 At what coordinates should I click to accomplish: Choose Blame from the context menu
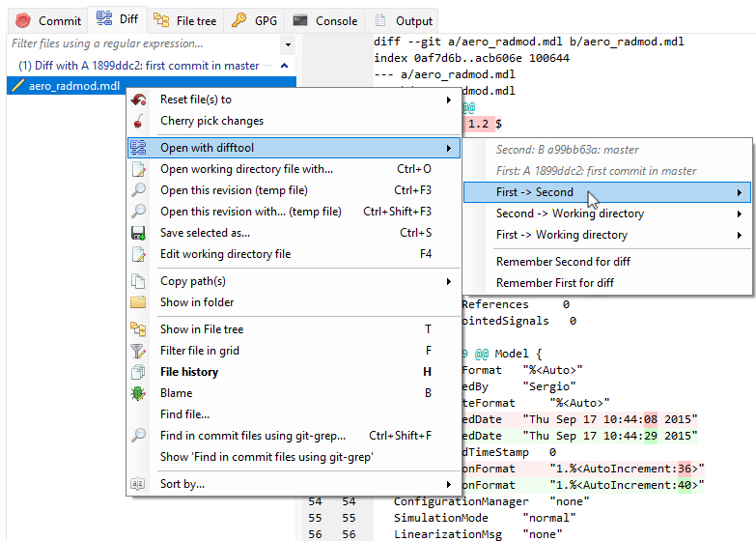pos(294,393)
